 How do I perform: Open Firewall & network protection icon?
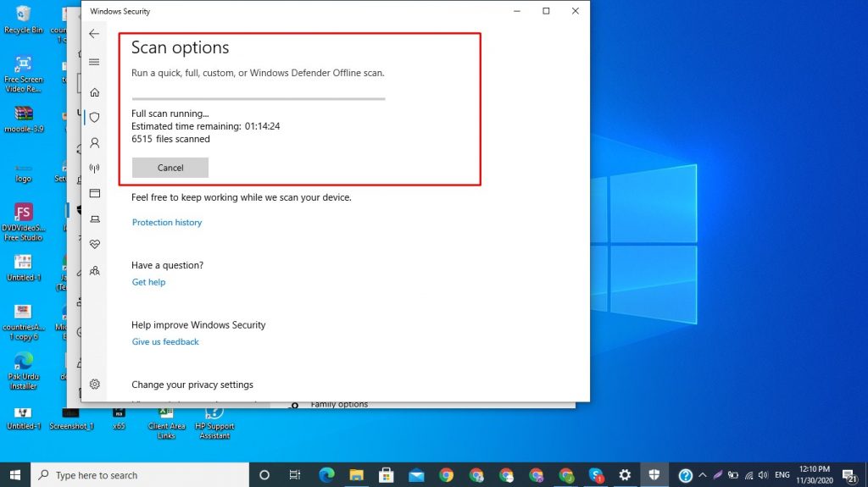tap(94, 169)
